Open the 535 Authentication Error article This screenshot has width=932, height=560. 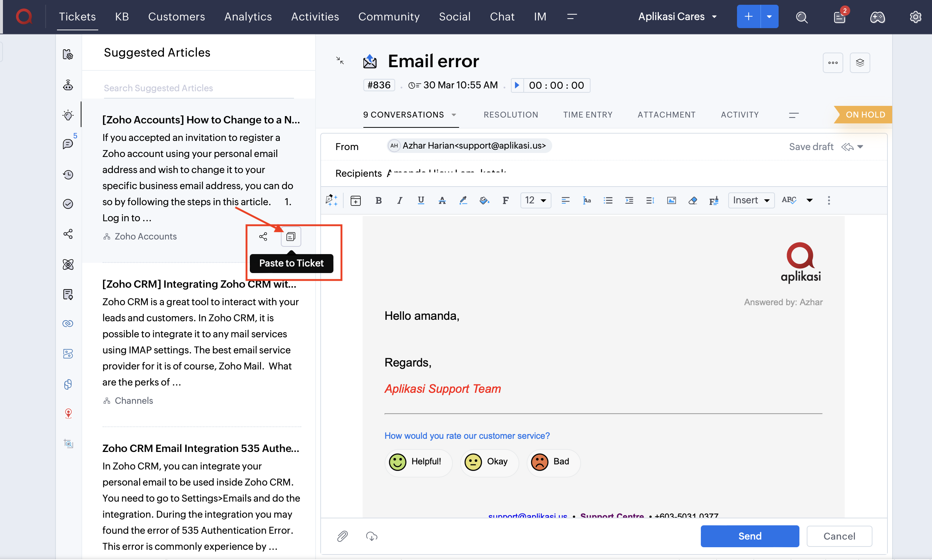click(200, 448)
